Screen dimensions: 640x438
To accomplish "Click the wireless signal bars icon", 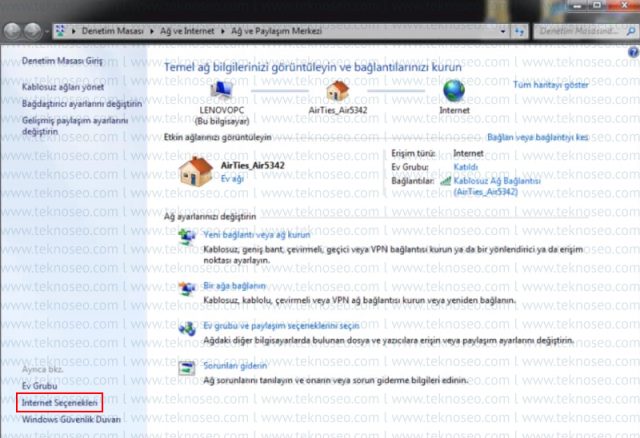I will [445, 180].
